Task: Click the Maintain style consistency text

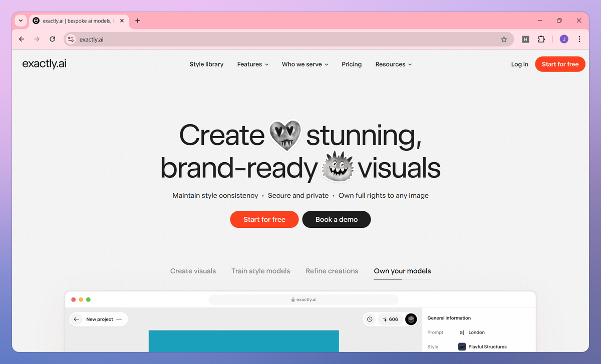Action: coord(215,195)
